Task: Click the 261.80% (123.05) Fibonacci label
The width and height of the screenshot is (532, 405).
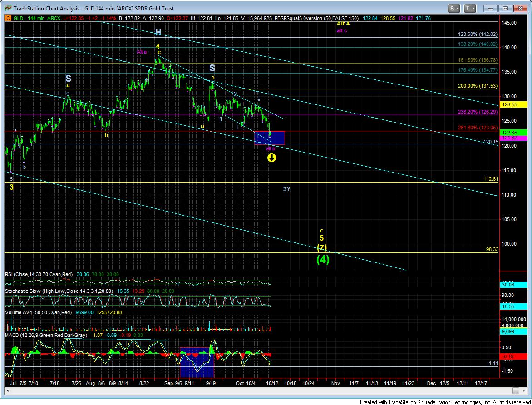Action: [478, 128]
